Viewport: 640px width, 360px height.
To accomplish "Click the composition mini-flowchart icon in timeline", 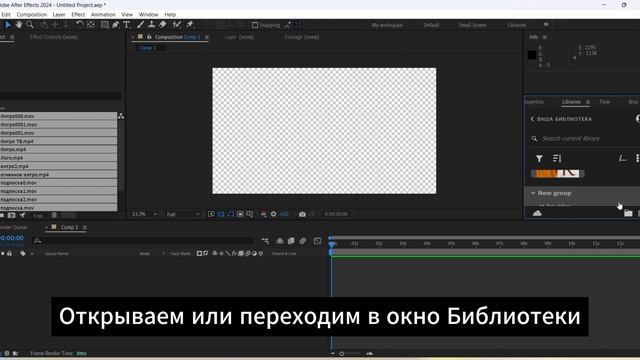I will [265, 241].
